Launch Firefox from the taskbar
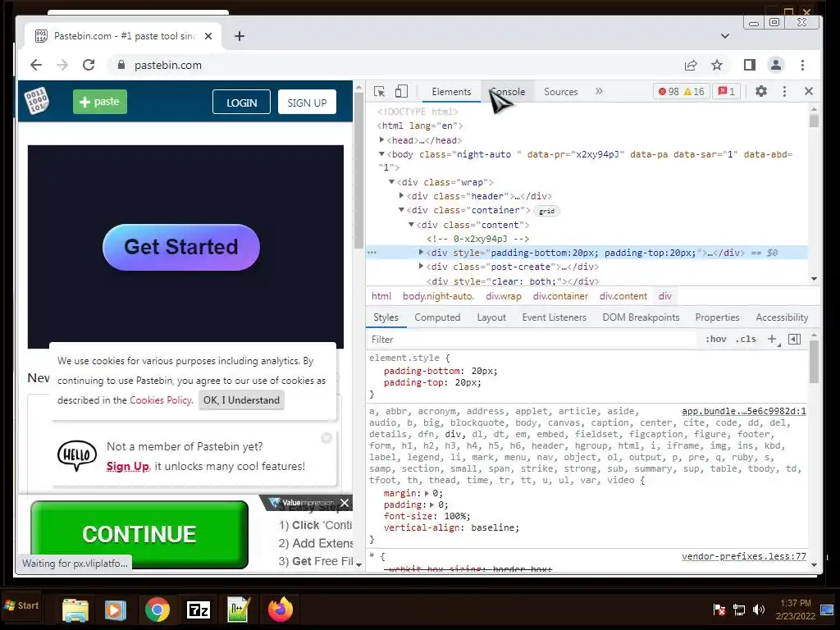The image size is (840, 630). tap(281, 609)
